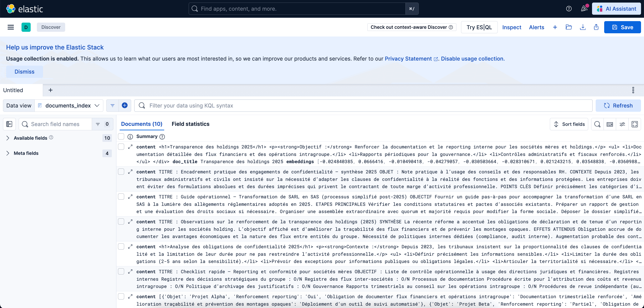The image size is (644, 308).
Task: Click the D space avatar
Action: tap(26, 27)
